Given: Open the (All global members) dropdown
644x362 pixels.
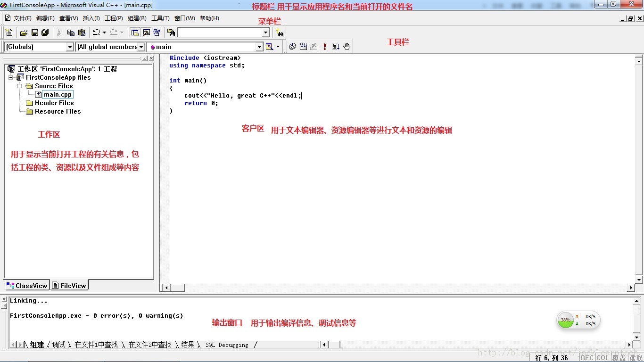Looking at the screenshot, I should coord(140,47).
